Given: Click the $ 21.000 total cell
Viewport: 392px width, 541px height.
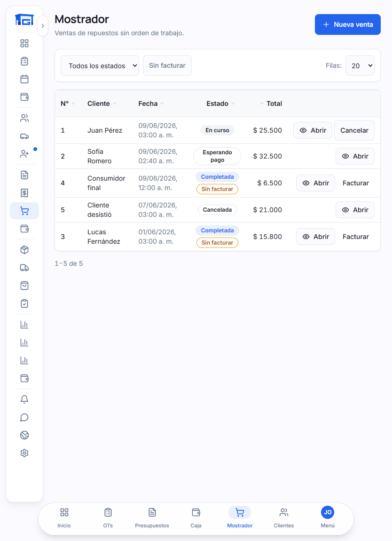Looking at the screenshot, I should point(267,210).
